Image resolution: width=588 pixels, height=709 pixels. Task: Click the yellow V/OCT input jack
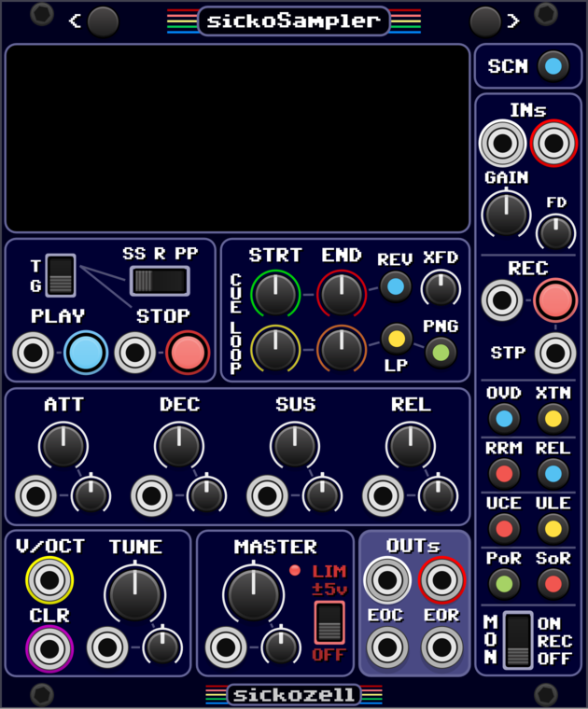point(49,580)
